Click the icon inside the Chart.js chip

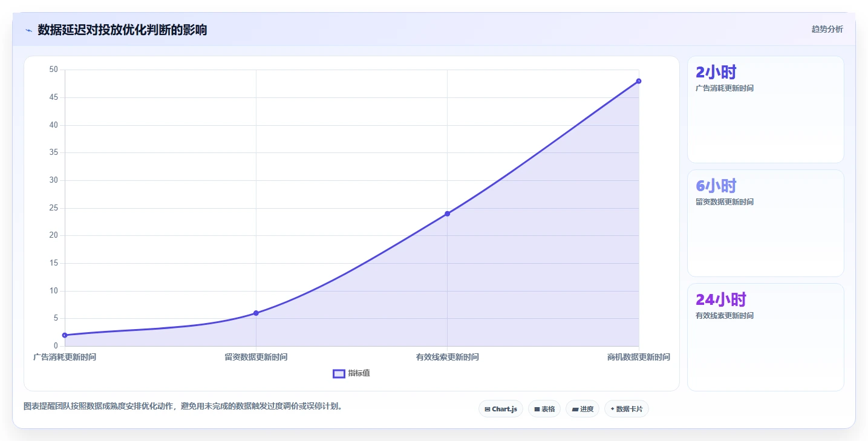pos(488,410)
